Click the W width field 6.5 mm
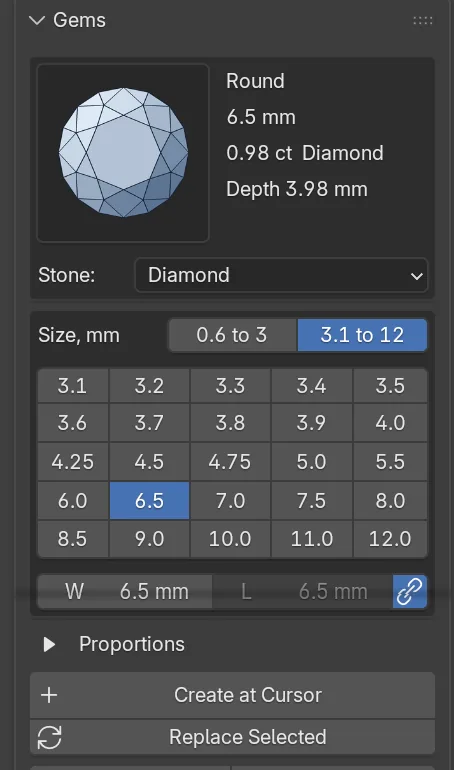 coord(125,592)
